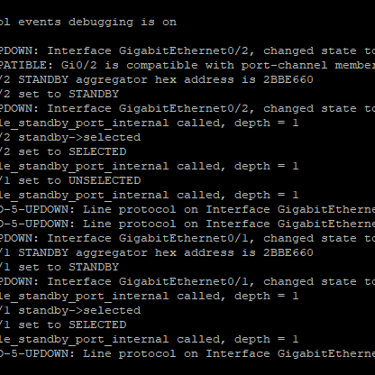The image size is (375, 375).
Task: Click first 'Interface GigabitEthernet0/2, changed state' line
Action: 187,51
